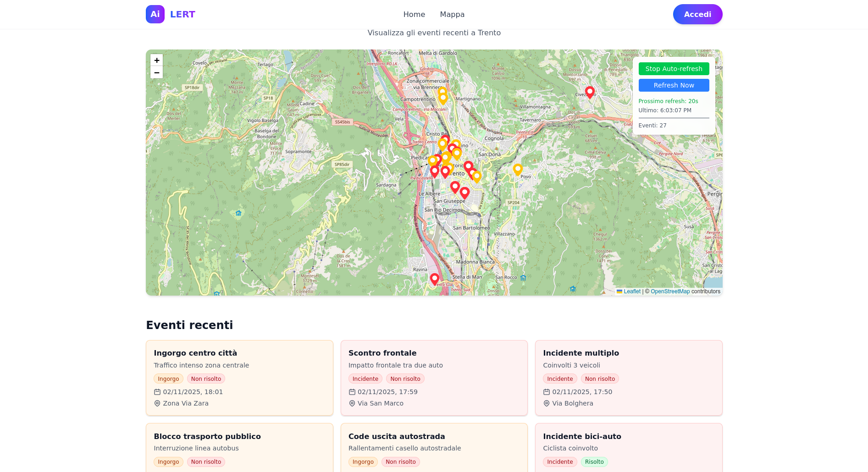Click the yellow marker at Campotrentino
868x472 pixels.
443,98
